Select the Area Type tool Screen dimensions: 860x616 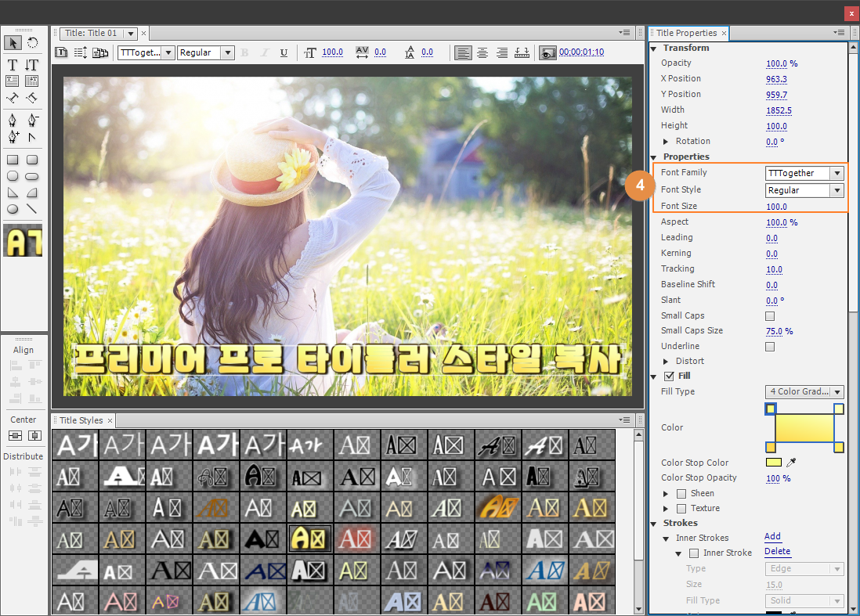click(x=13, y=81)
